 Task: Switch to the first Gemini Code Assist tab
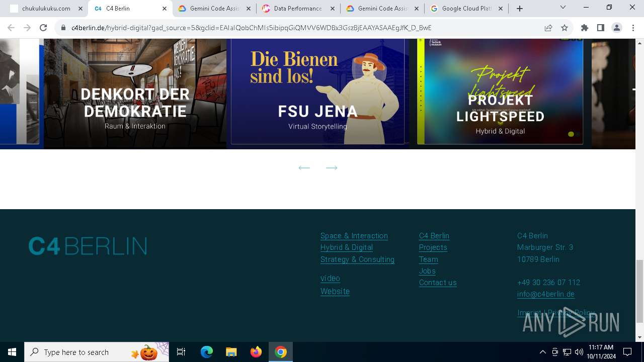(x=214, y=9)
